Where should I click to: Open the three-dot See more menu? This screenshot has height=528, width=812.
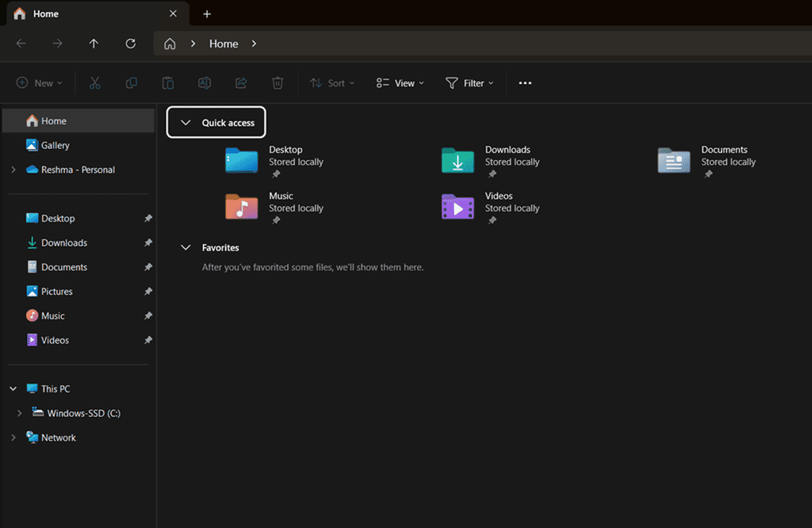tap(525, 83)
